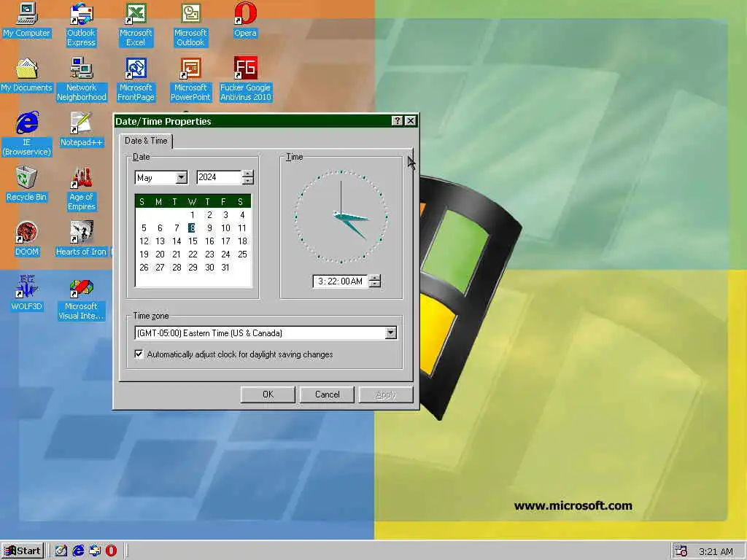Select the Recycle Bin icon
The width and height of the screenshot is (747, 560).
coord(27,184)
